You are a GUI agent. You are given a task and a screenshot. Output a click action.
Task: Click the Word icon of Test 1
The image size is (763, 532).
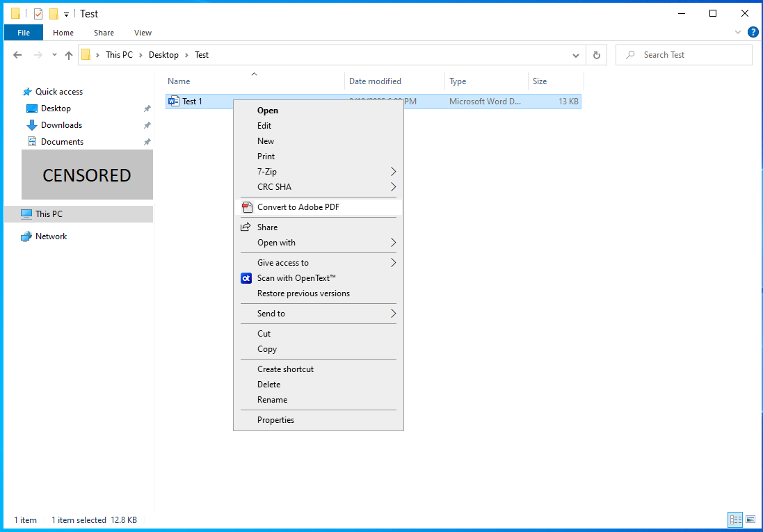pos(174,102)
